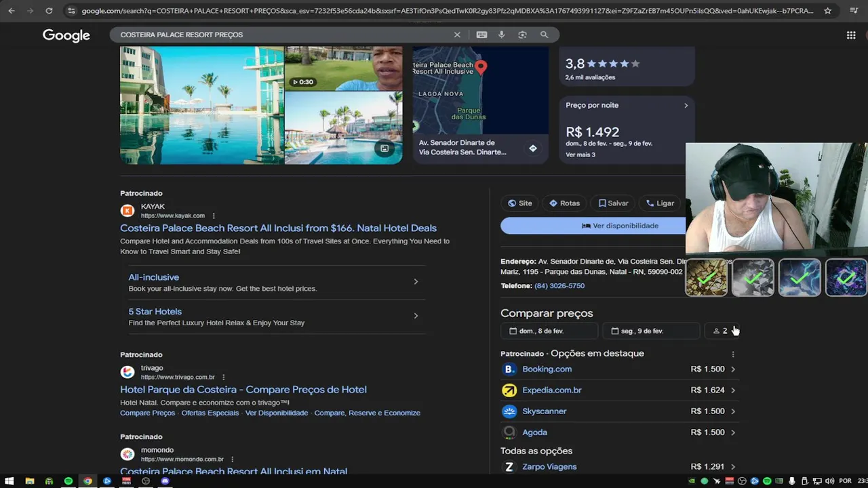
Task: Open Spotify from the taskbar
Action: [68, 481]
